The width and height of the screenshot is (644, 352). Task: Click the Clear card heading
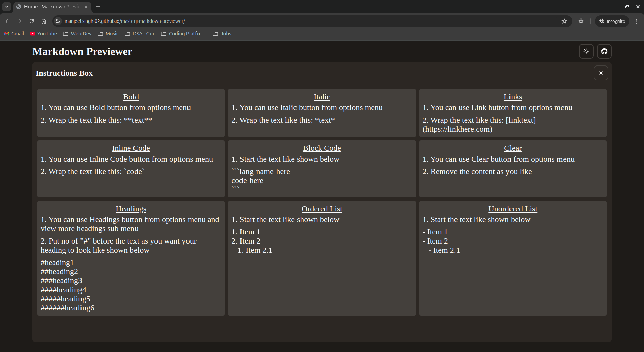point(513,148)
